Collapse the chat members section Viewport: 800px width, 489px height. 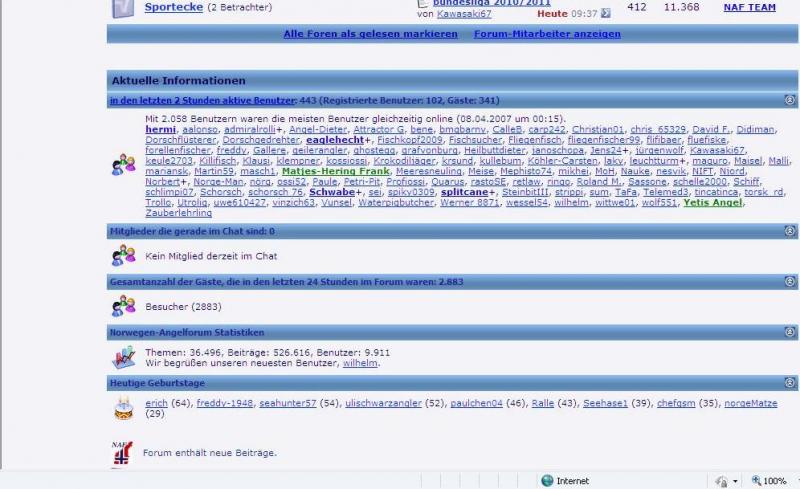[x=790, y=231]
